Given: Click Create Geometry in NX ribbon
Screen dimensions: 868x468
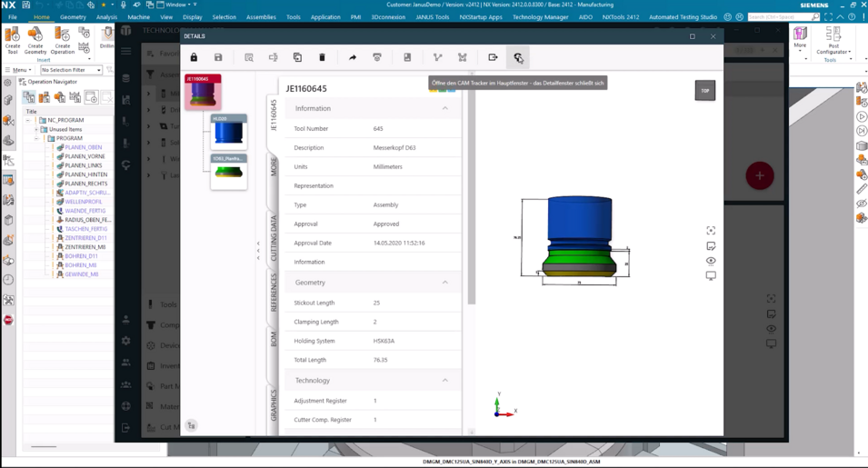Looking at the screenshot, I should [35, 42].
